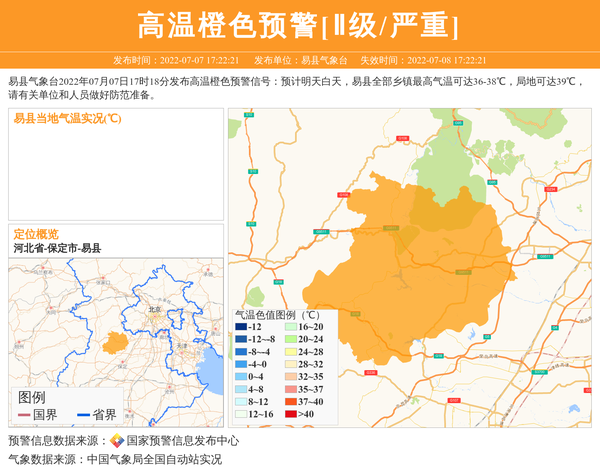Viewport: 600px width, 471px height.
Task: Click the 高温橙色预警 title banner
Action: click(x=299, y=26)
